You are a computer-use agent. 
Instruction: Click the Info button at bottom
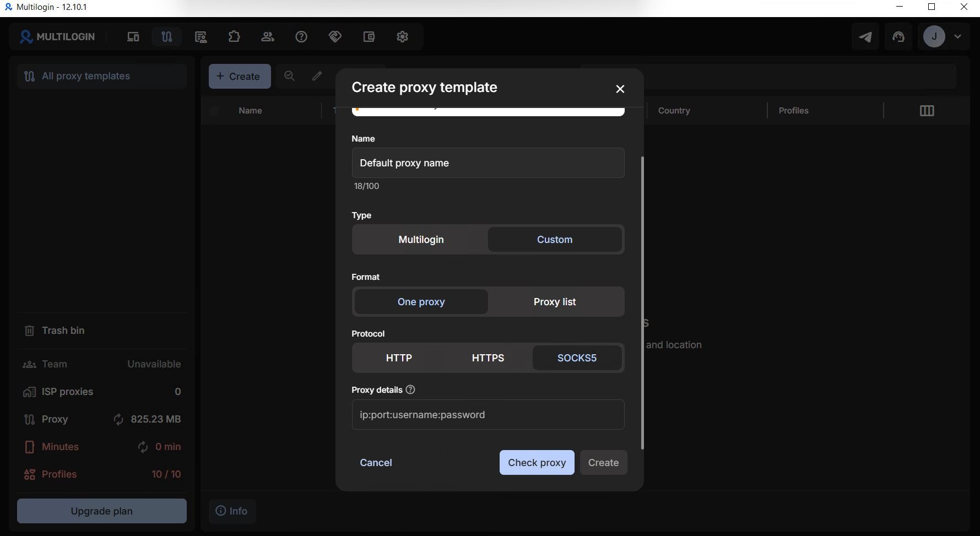pos(232,511)
